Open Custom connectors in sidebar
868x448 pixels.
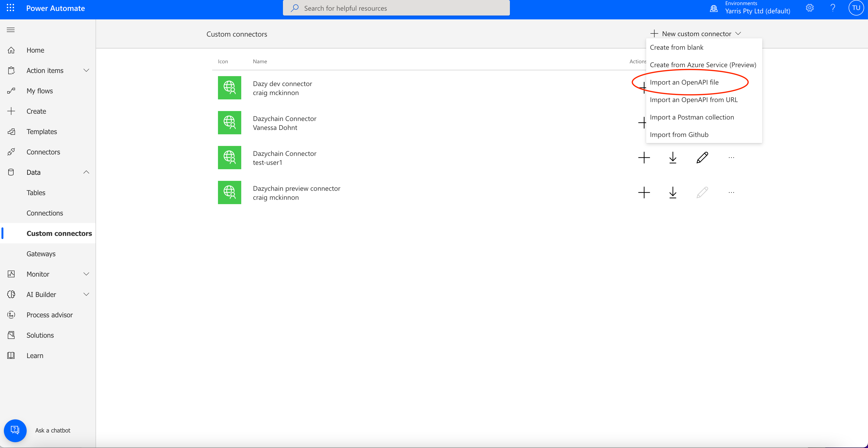point(48,233)
